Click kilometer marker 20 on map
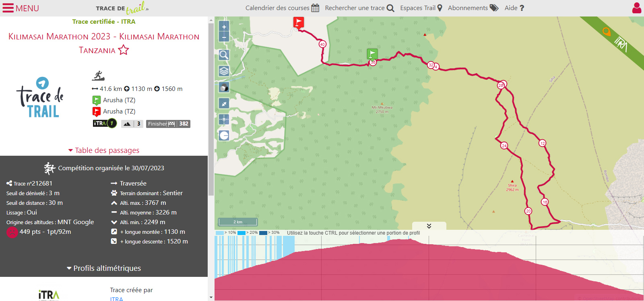The height and width of the screenshot is (301, 644). pos(528,211)
